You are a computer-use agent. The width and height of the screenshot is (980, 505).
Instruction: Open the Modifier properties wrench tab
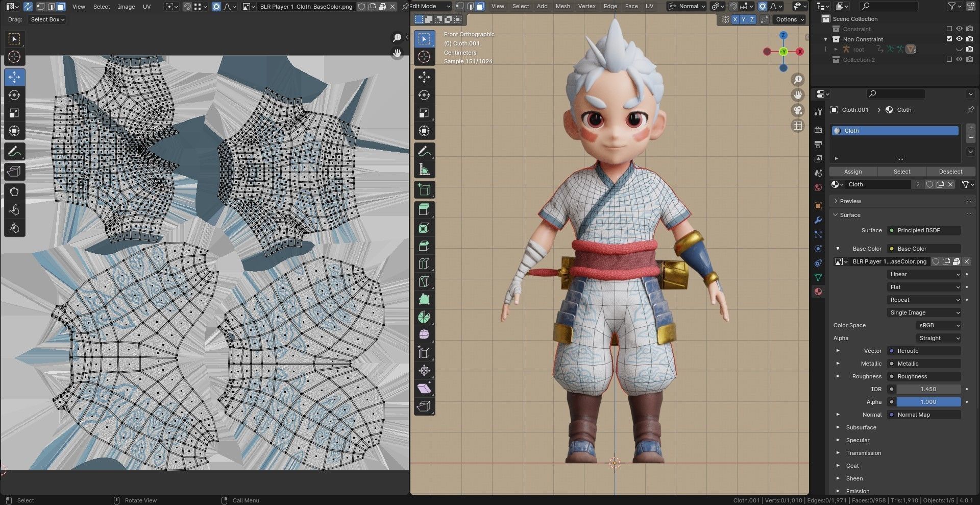[818, 220]
